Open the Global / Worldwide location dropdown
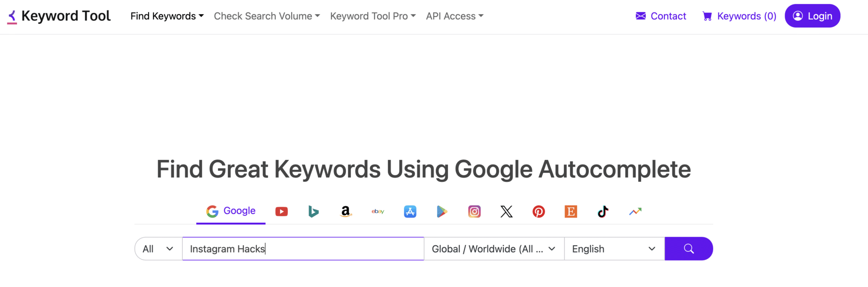Screen dimensions: 868x287 click(494, 249)
